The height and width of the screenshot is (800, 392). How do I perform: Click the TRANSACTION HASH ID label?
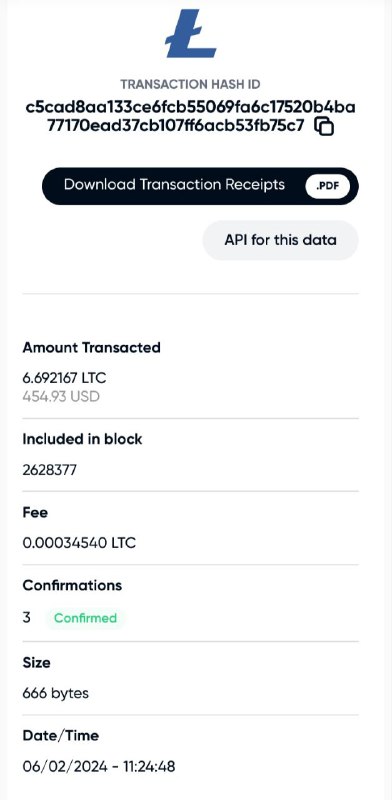tap(190, 84)
